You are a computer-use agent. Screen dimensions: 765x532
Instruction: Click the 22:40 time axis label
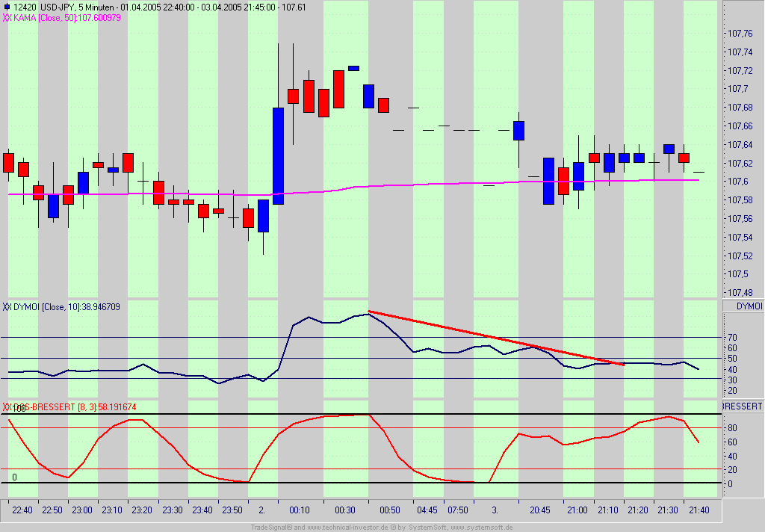[x=22, y=510]
